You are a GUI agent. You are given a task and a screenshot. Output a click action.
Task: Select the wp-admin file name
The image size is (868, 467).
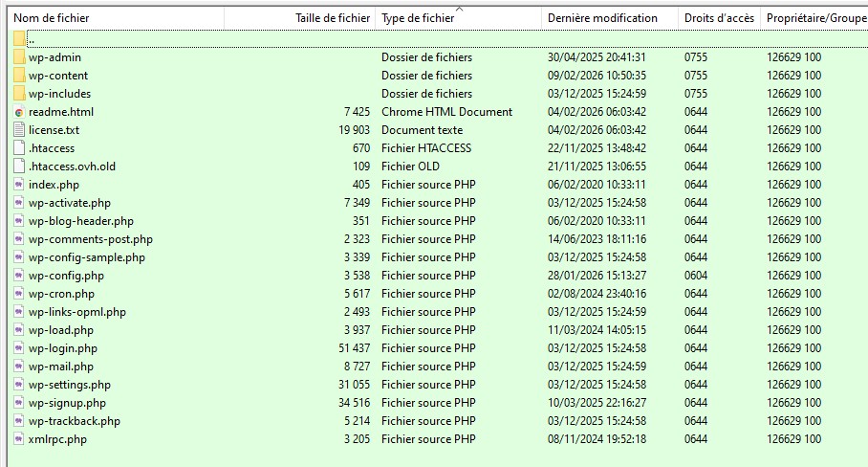54,57
